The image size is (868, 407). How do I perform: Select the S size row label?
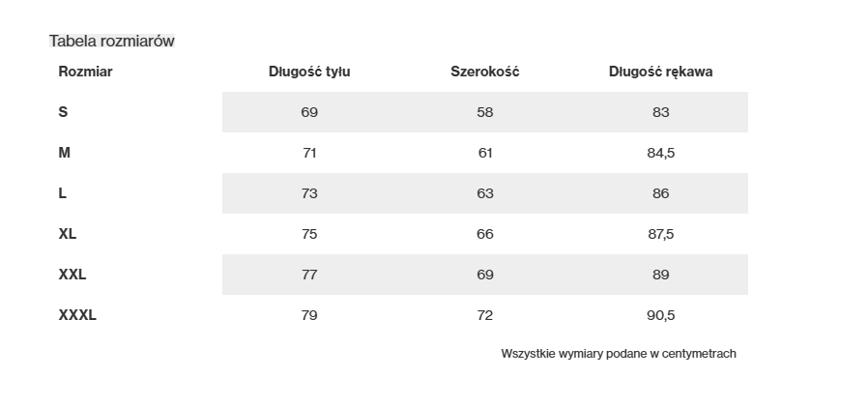tap(63, 112)
